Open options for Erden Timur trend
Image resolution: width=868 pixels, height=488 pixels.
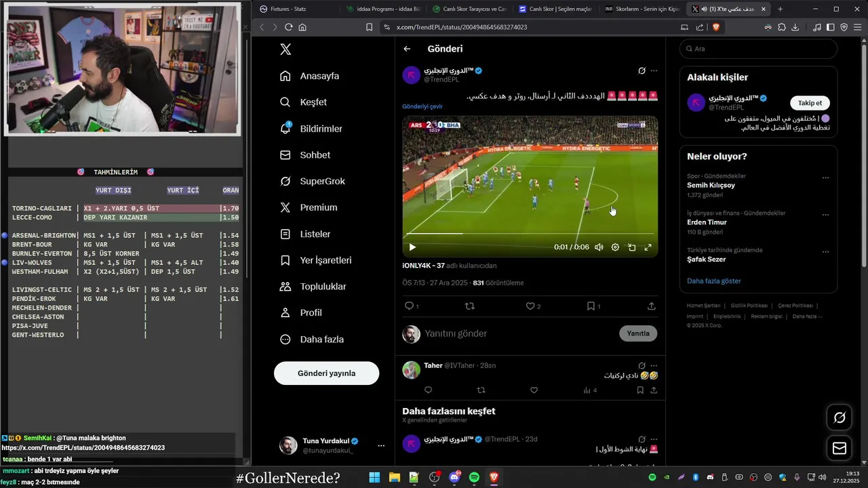tap(825, 215)
